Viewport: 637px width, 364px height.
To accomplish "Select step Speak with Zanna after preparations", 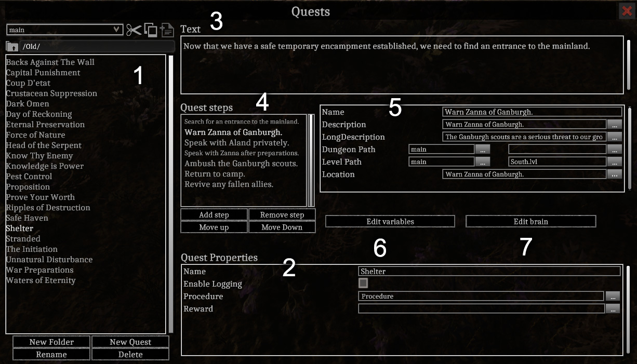I will [242, 153].
